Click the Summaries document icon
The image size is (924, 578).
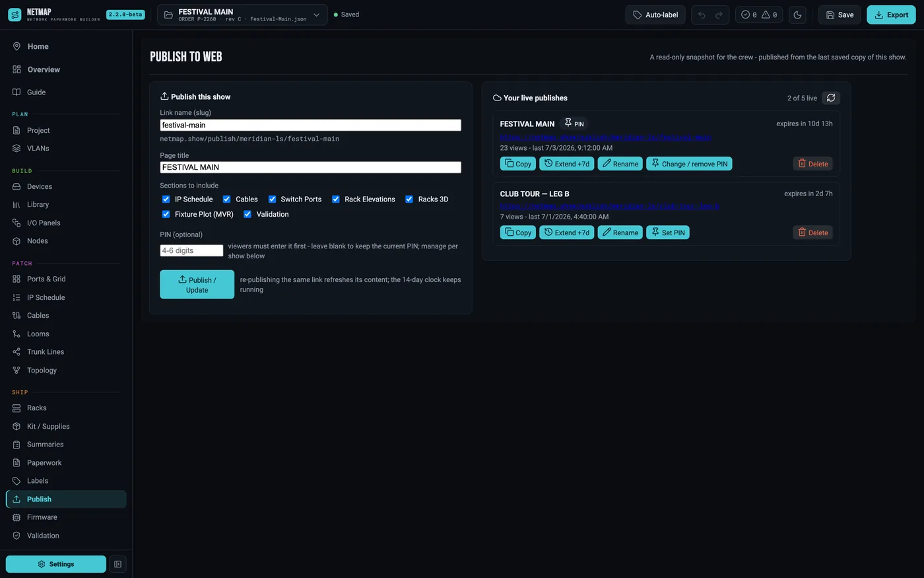(x=16, y=445)
